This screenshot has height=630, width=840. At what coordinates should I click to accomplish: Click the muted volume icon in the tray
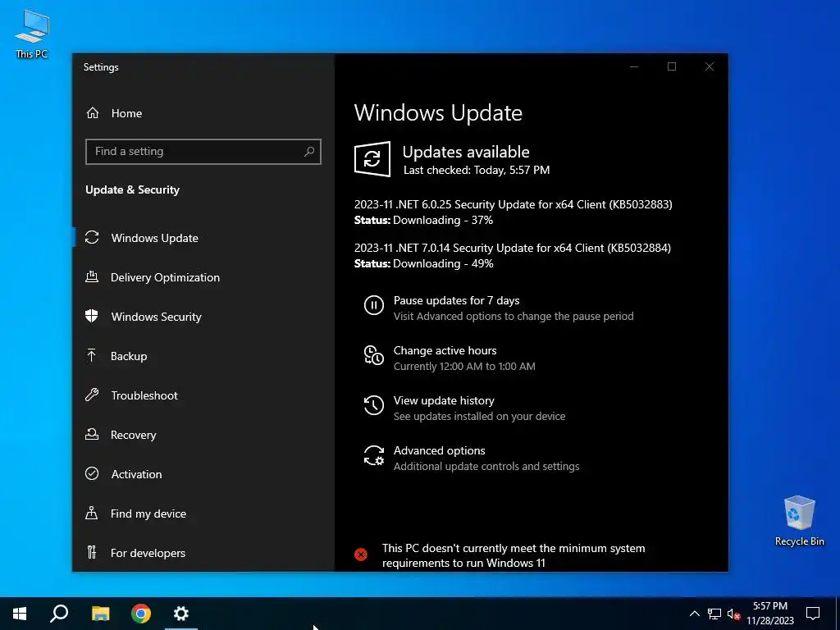[x=733, y=614]
